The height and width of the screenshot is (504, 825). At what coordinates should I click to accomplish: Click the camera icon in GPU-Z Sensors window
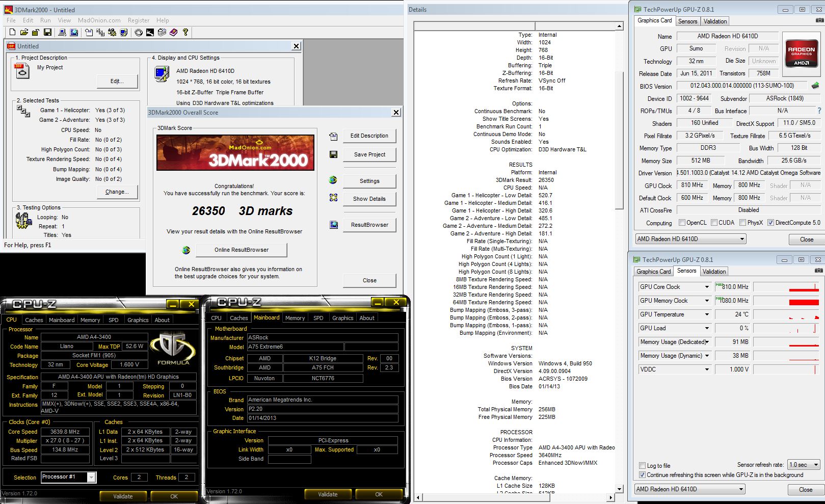818,271
